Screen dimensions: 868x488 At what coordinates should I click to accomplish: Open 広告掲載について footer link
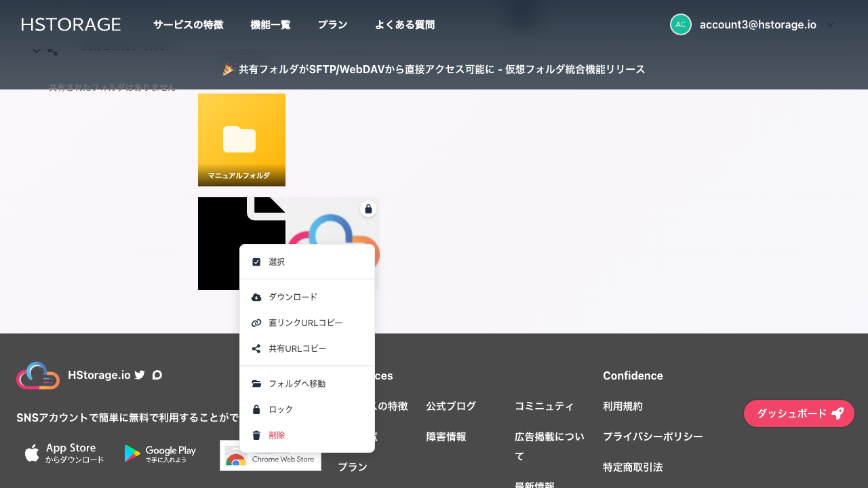549,446
